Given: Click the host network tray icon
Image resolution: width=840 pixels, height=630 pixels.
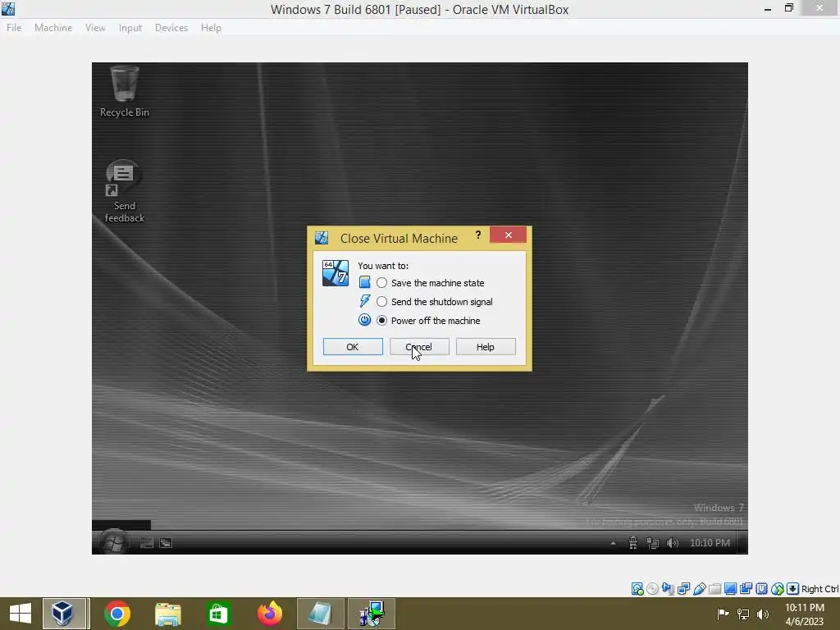Looking at the screenshot, I should point(743,614).
